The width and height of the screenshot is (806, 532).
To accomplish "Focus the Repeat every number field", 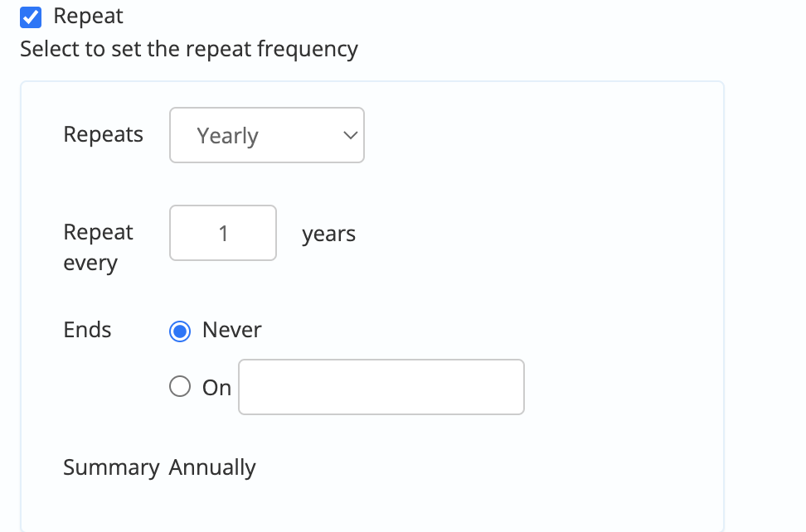I will [223, 233].
